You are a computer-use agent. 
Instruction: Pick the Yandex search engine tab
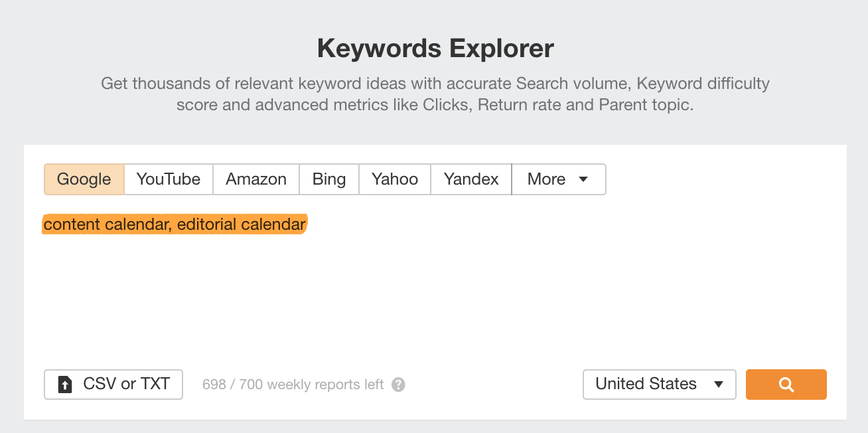(x=471, y=179)
